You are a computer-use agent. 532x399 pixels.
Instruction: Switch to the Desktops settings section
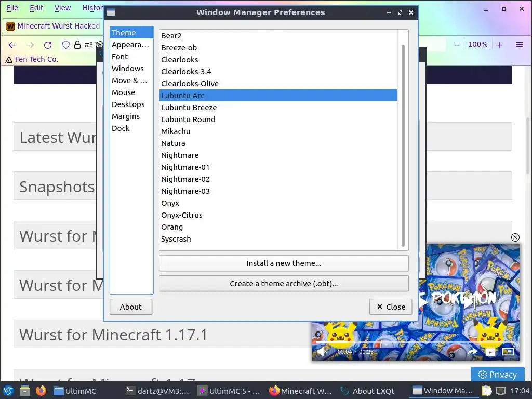click(x=131, y=104)
